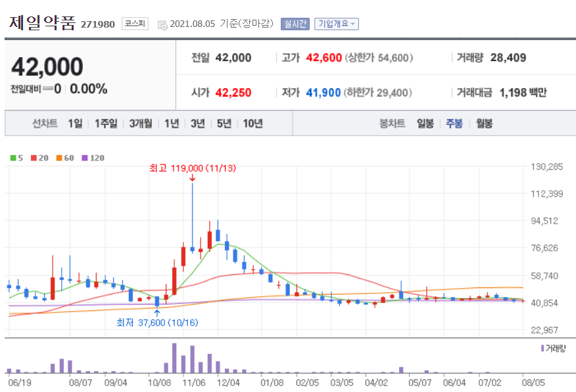This screenshot has width=576, height=392.
Task: Switch line chart to 10년
Action: 252,124
